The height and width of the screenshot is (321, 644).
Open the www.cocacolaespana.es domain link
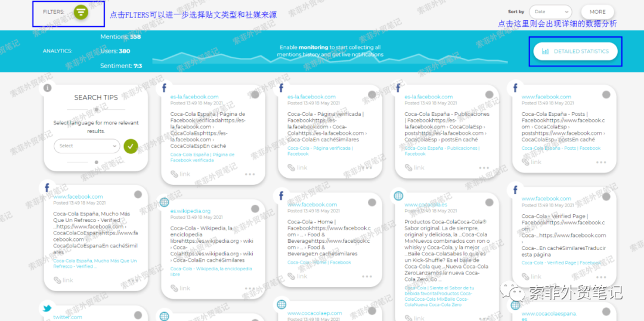coord(549,316)
